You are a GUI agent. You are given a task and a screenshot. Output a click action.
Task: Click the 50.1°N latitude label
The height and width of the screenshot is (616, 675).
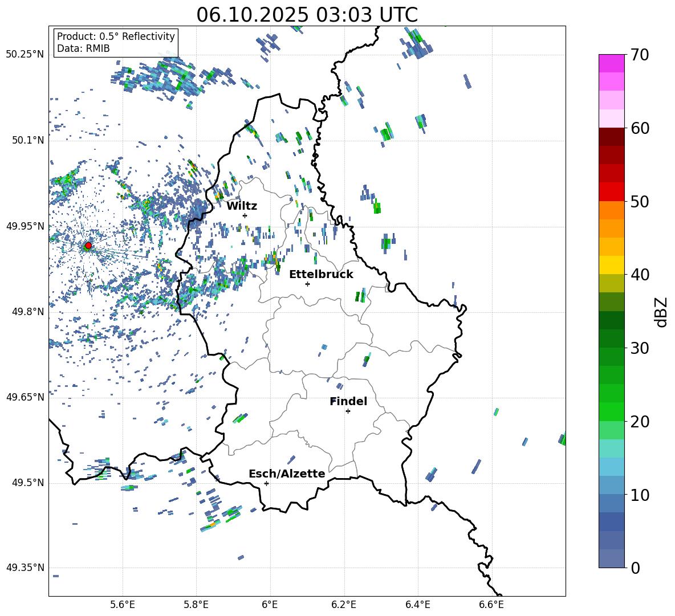[x=28, y=141]
